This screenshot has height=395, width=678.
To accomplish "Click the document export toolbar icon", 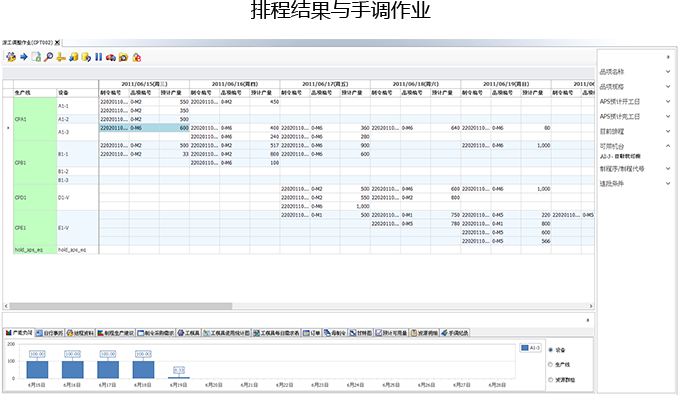I will pos(36,57).
